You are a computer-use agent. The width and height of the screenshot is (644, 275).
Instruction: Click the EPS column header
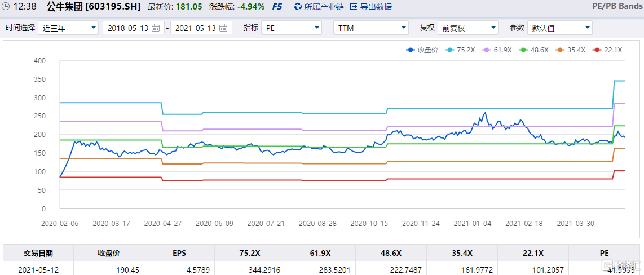pos(179,253)
